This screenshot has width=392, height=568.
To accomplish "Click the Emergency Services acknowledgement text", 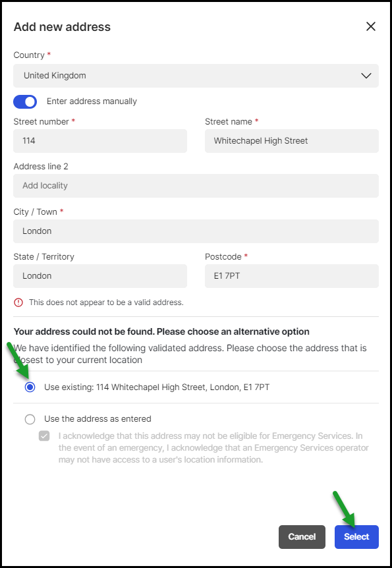I will pos(213,447).
